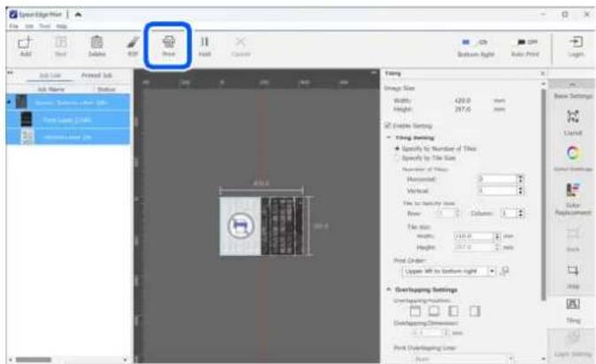Collapse the Overlapping Settings section
The image size is (596, 364).
(388, 290)
